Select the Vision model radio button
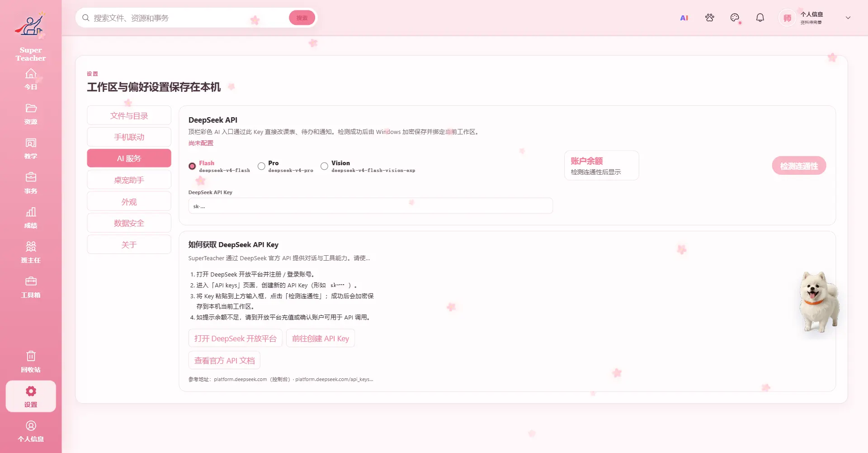 coord(324,166)
